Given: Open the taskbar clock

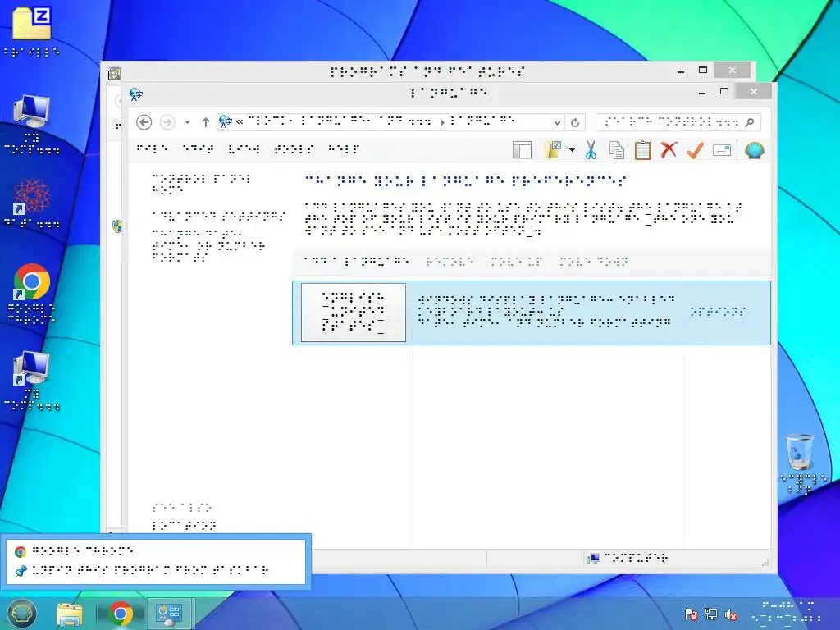Looking at the screenshot, I should (787, 612).
